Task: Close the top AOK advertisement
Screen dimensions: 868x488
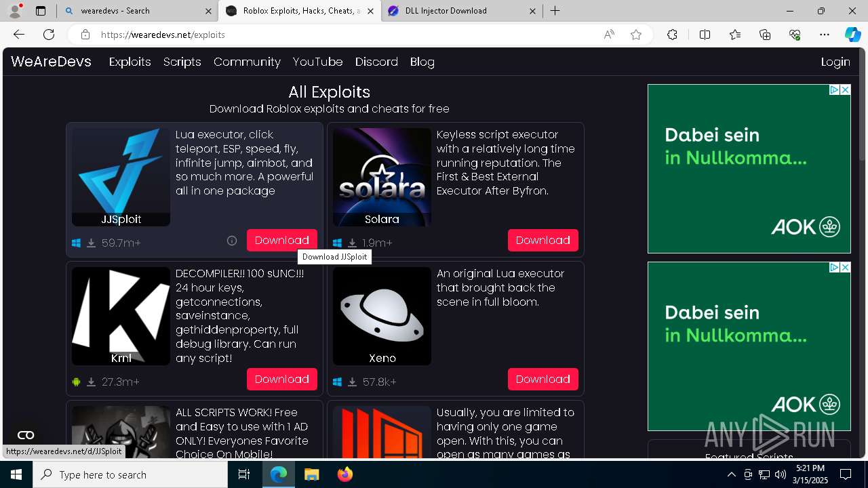Action: 846,89
